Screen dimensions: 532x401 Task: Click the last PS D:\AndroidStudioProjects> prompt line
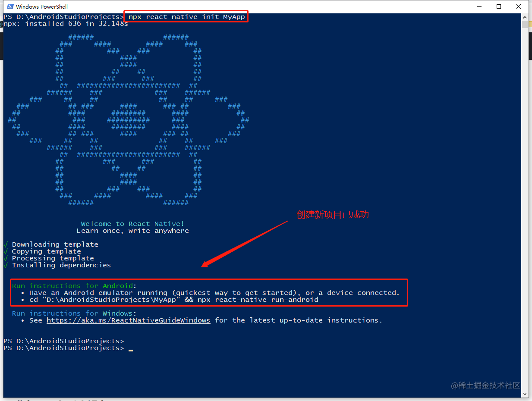68,348
